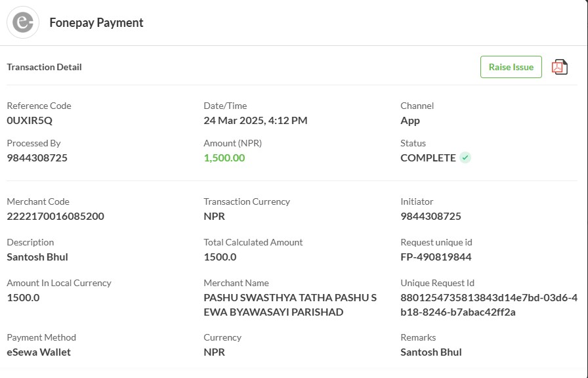Select Remarks value Santosh Bhul
The height and width of the screenshot is (378, 588).
click(431, 352)
